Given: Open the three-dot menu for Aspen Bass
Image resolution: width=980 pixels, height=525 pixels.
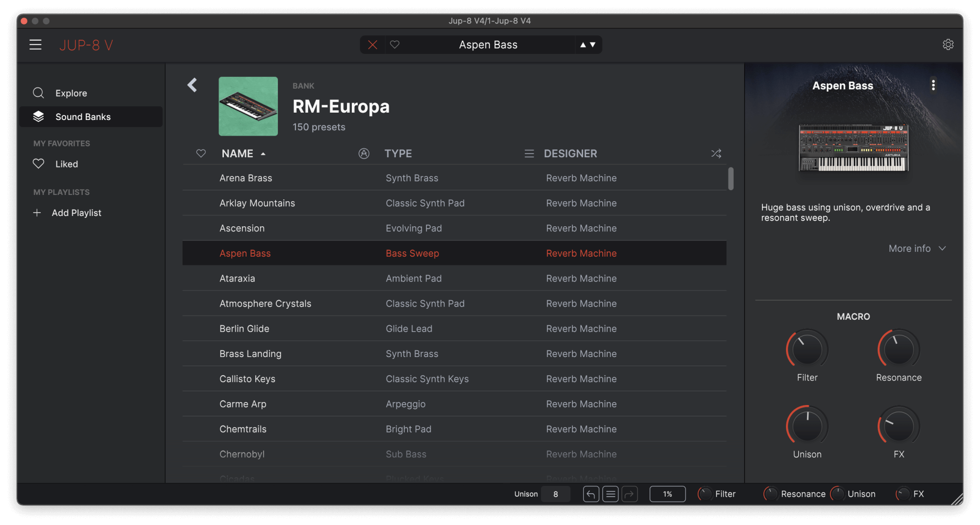Looking at the screenshot, I should pyautogui.click(x=933, y=85).
